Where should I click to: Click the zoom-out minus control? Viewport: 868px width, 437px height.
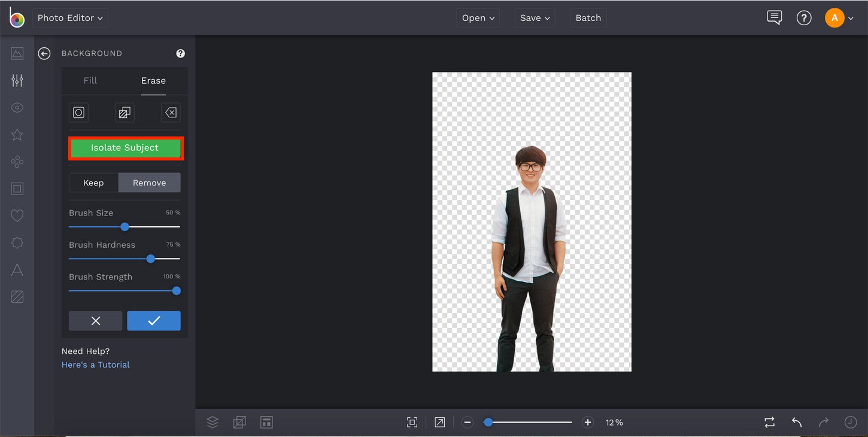click(x=468, y=422)
